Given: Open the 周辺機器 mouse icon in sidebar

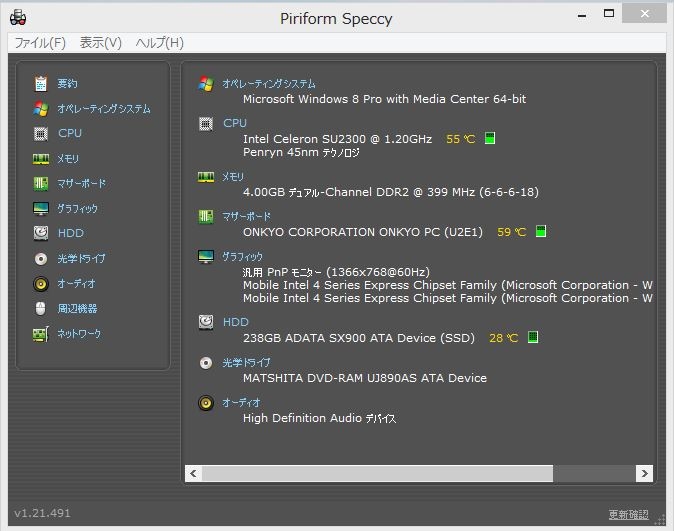Looking at the screenshot, I should 40,309.
